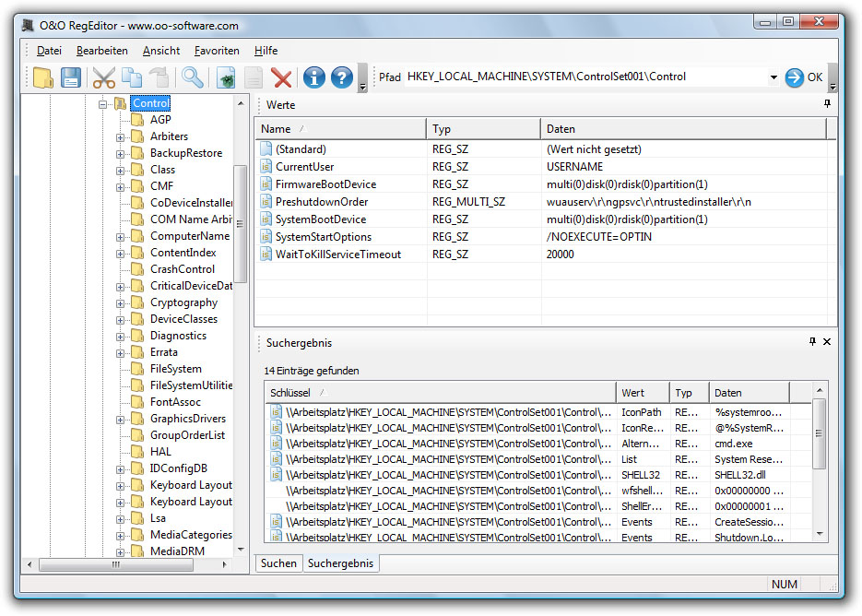The image size is (862, 616).
Task: Open the Pfad path dropdown arrow
Action: pos(773,77)
